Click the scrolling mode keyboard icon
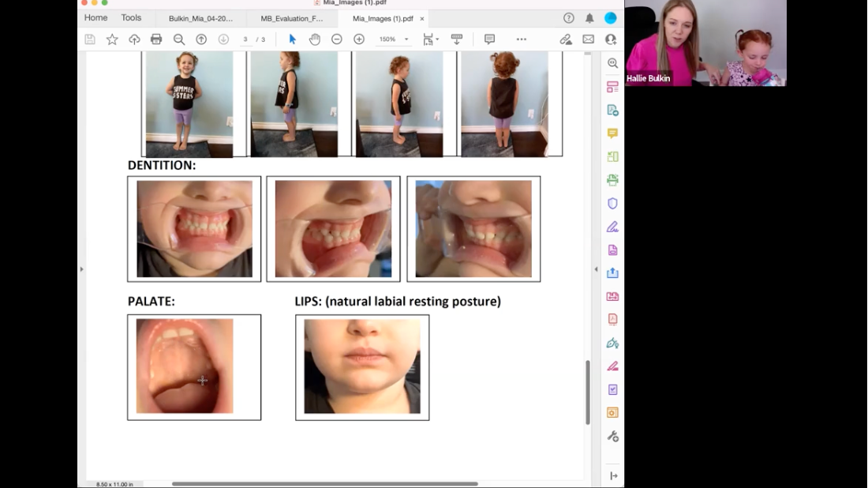 coord(457,39)
